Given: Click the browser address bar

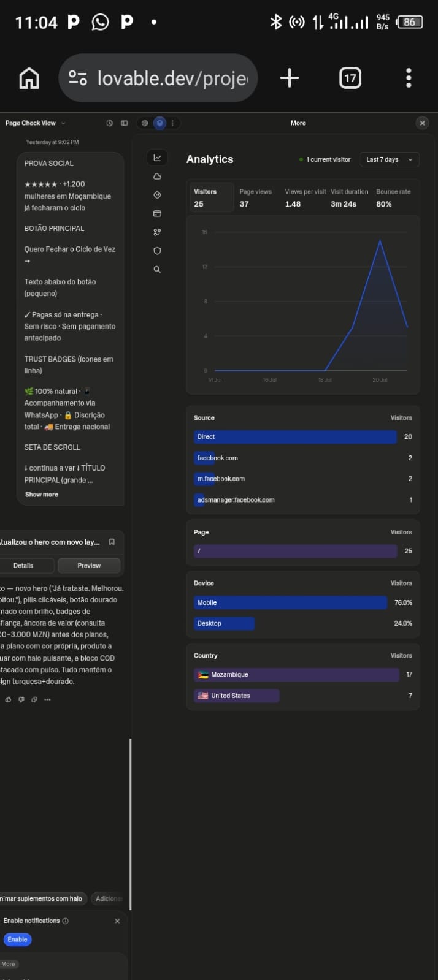Looking at the screenshot, I should [x=158, y=78].
